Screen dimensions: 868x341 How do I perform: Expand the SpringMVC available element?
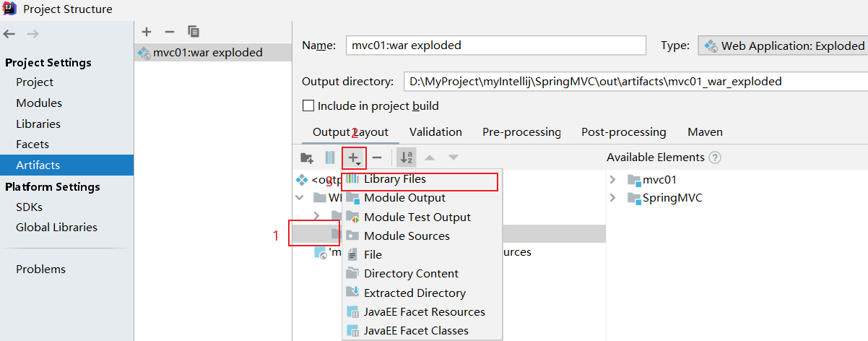(613, 198)
